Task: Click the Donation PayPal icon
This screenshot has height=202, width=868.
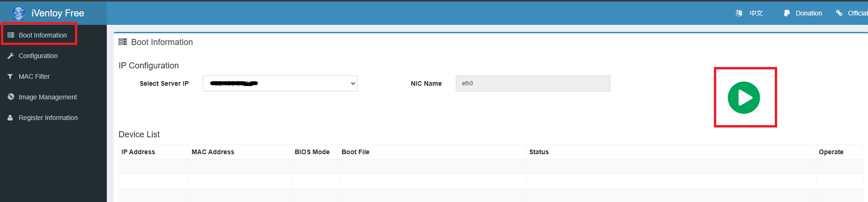Action: pos(786,13)
